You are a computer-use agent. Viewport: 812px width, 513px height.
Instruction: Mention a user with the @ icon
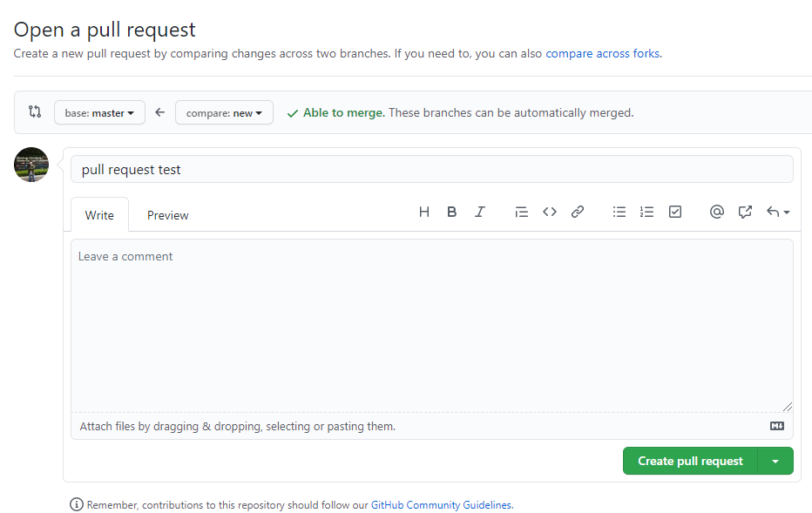coord(717,212)
